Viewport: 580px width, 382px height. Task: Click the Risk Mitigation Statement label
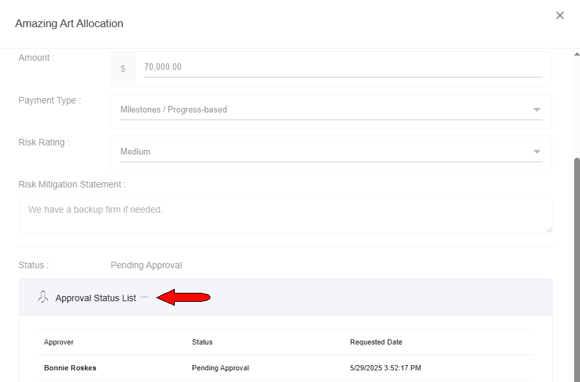[x=72, y=184]
